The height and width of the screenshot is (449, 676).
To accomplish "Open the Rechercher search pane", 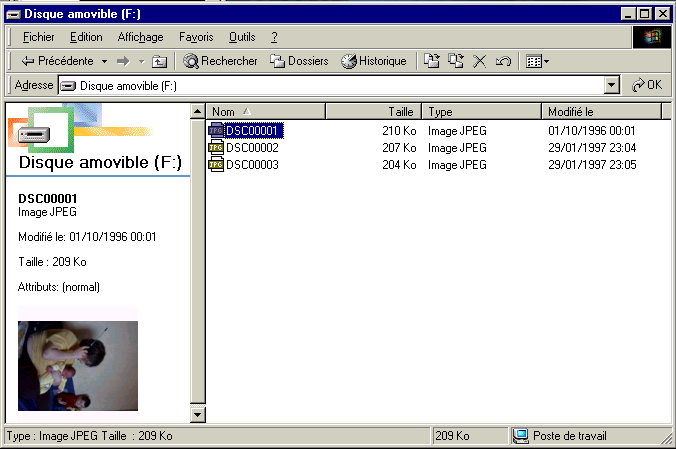I will [220, 61].
